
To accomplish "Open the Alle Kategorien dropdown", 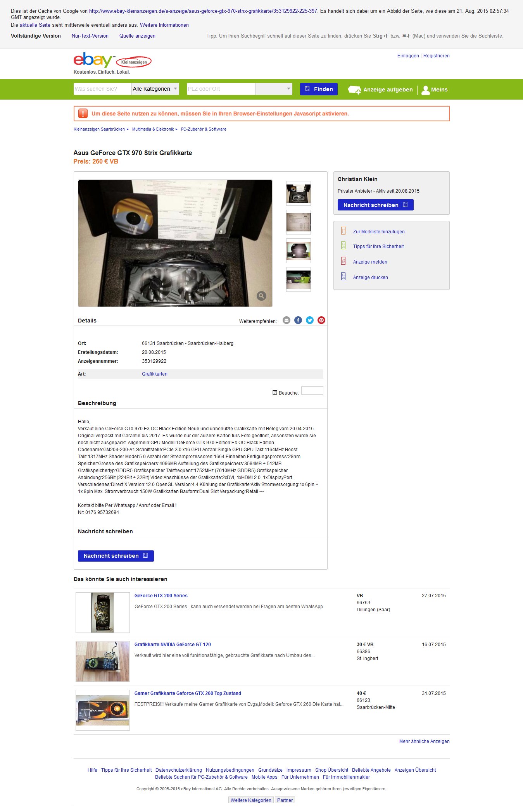I will (x=155, y=89).
